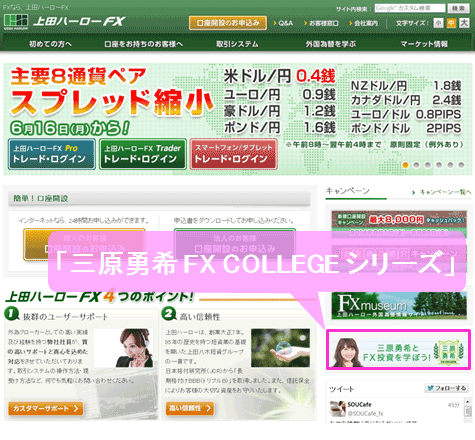Open the 初めての方へ menu
475x440 pixels.
click(x=50, y=44)
